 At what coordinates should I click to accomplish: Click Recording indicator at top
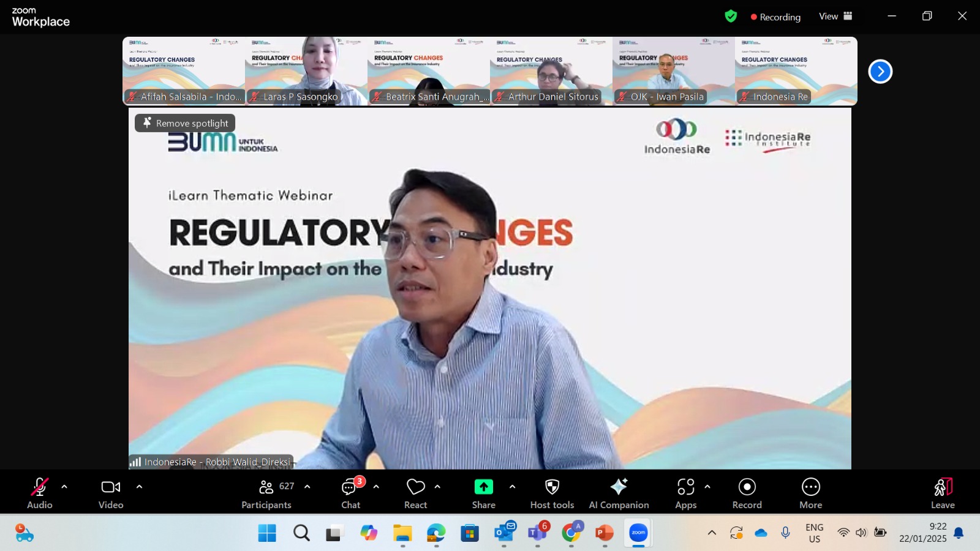coord(775,17)
